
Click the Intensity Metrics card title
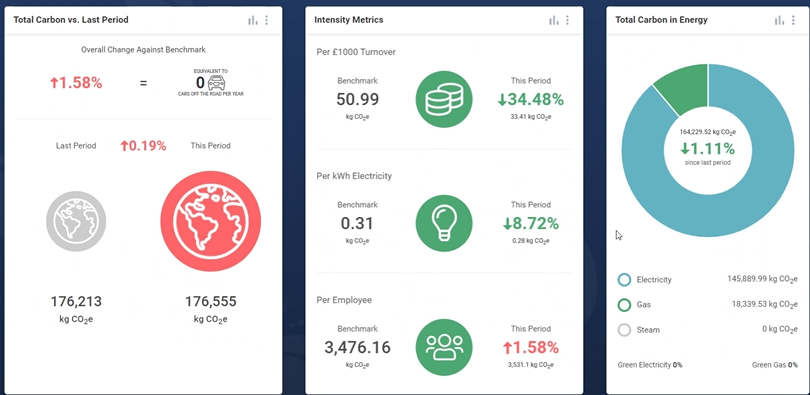[x=349, y=20]
